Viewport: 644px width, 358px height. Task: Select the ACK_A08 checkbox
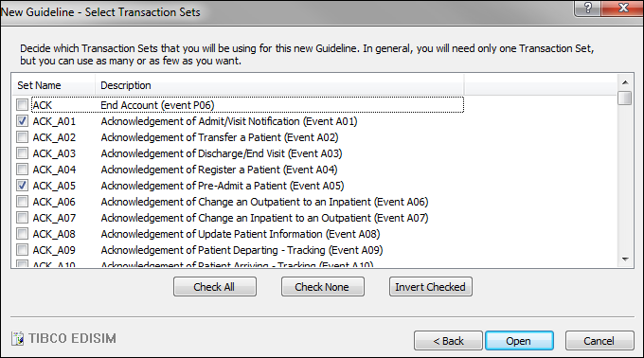coord(22,234)
